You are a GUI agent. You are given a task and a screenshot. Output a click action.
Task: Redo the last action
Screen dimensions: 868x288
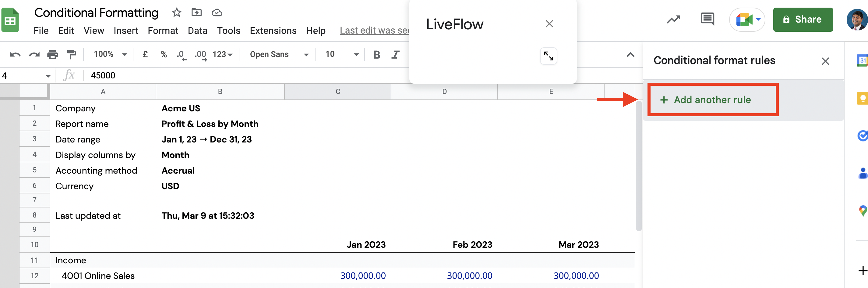click(34, 54)
